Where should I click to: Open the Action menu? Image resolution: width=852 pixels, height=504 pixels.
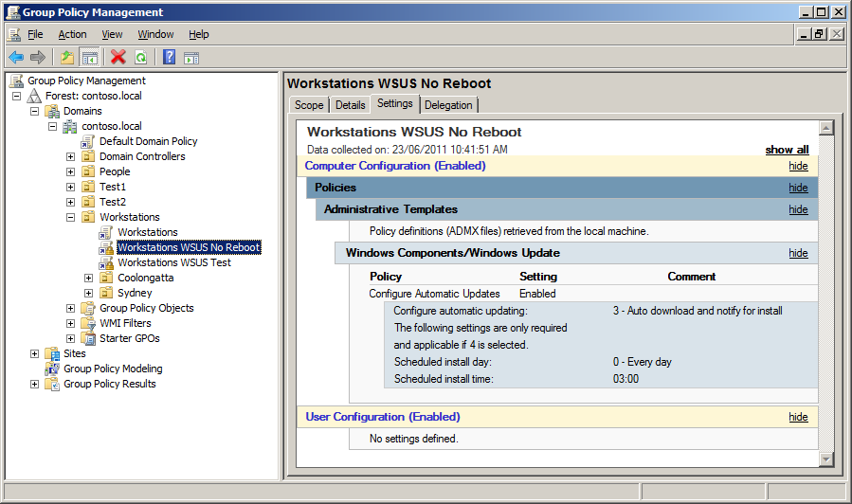pyautogui.click(x=72, y=34)
